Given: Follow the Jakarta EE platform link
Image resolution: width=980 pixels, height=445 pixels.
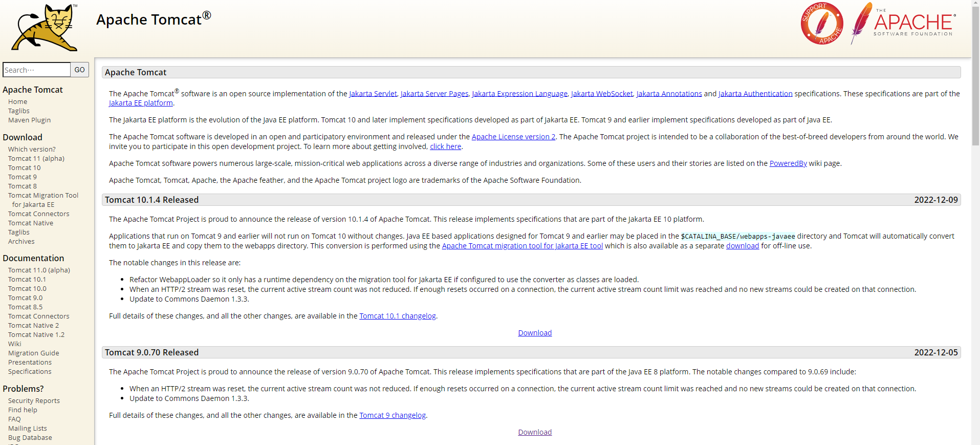Looking at the screenshot, I should [x=141, y=103].
